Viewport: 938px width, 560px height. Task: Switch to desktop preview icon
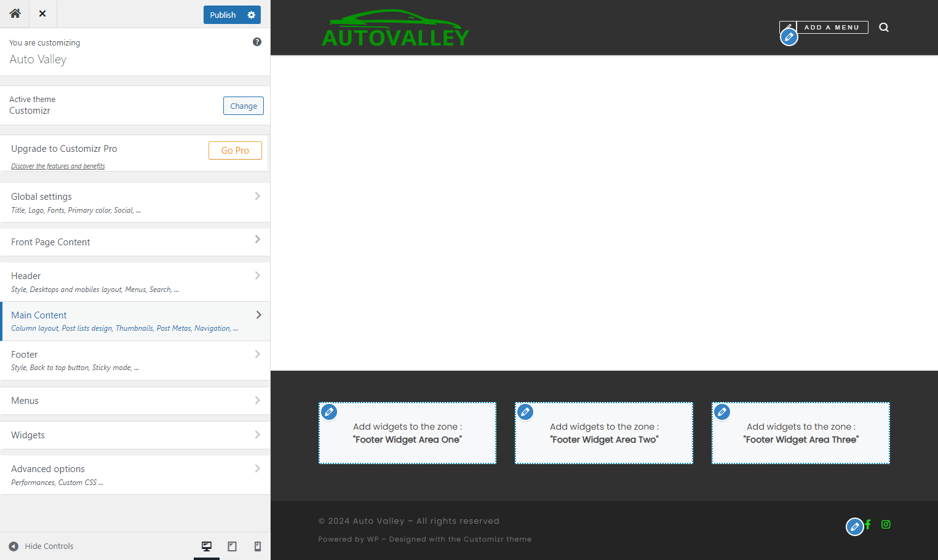(207, 546)
